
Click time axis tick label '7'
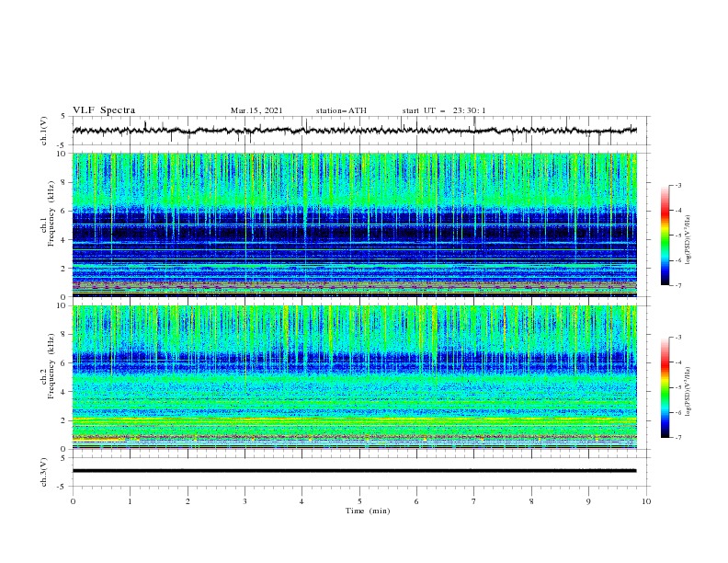point(474,501)
